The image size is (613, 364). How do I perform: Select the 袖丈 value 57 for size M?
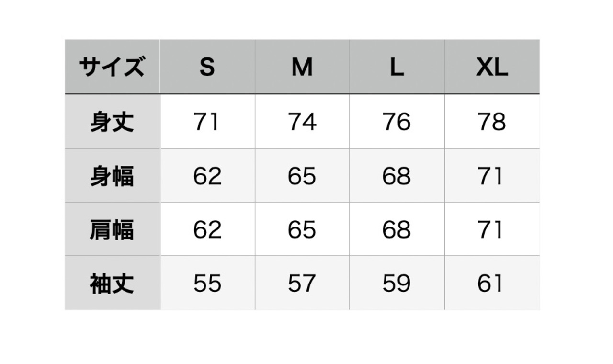point(302,284)
